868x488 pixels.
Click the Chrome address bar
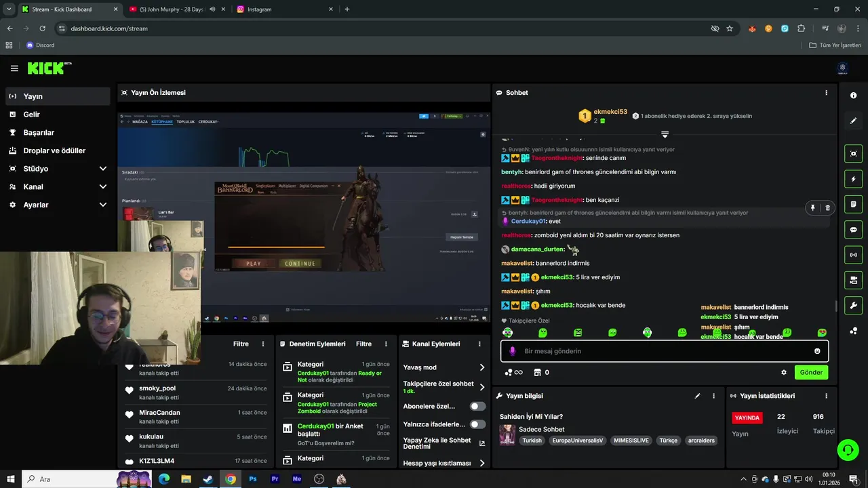tap(380, 28)
